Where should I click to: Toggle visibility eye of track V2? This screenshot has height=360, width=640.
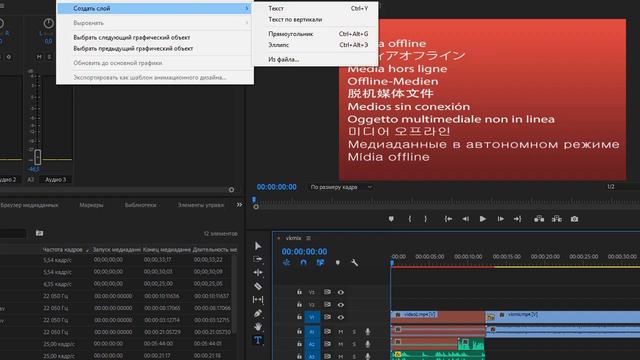coord(340,305)
